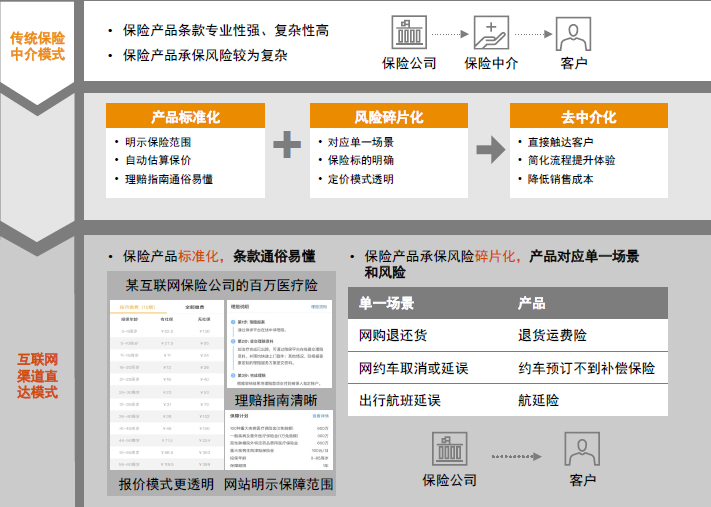This screenshot has width=711, height=507.
Task: Click the title 某互联网保险公司的百万医疗险
Action: point(222,285)
